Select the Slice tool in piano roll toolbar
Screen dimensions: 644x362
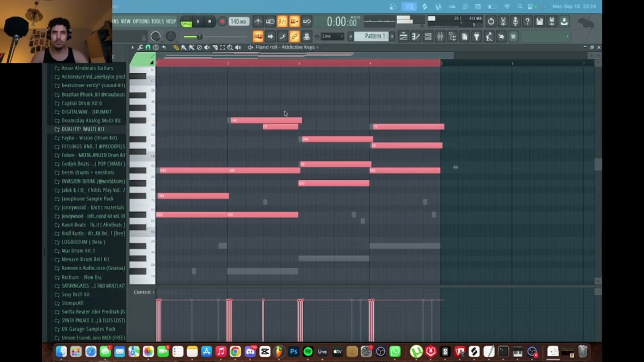(x=215, y=48)
